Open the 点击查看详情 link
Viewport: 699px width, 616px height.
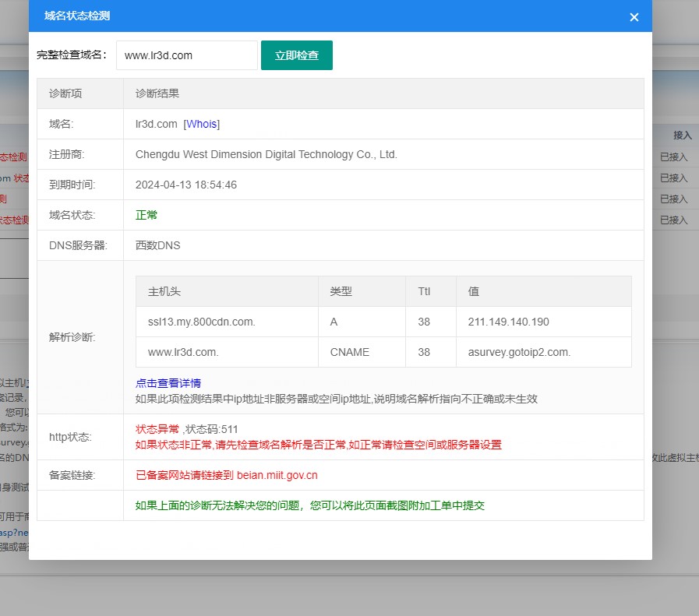[x=168, y=383]
